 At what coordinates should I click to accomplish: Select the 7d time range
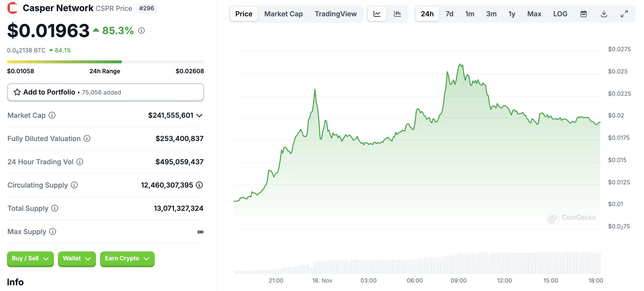click(x=449, y=14)
